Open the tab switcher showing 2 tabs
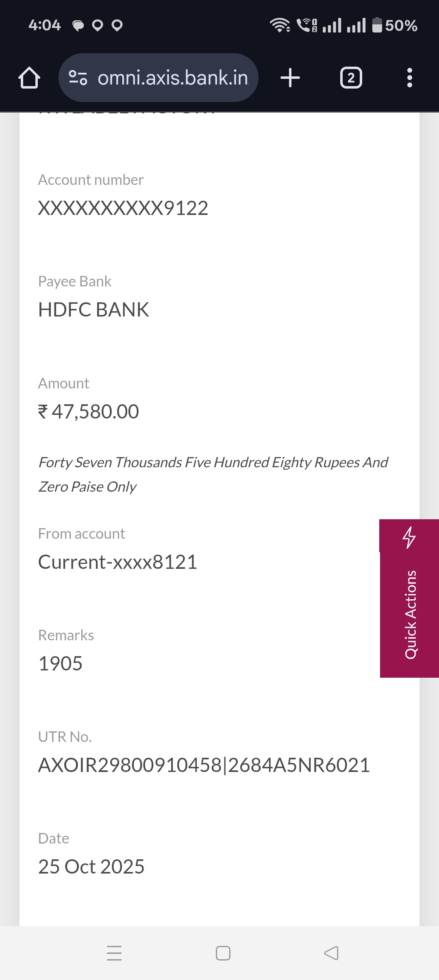 pyautogui.click(x=351, y=78)
